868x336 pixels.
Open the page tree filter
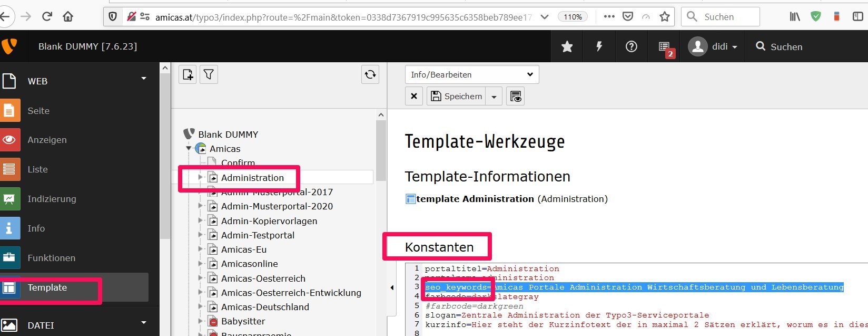pos(209,74)
